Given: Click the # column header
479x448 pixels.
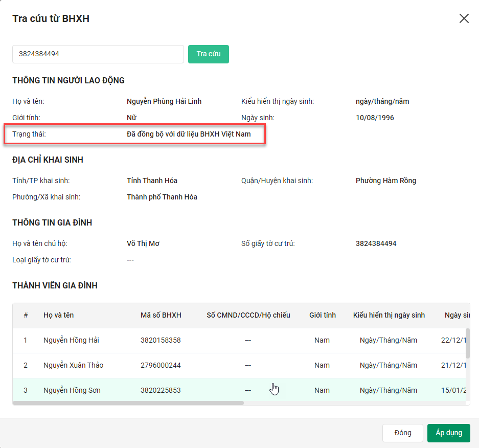Looking at the screenshot, I should coord(26,315).
